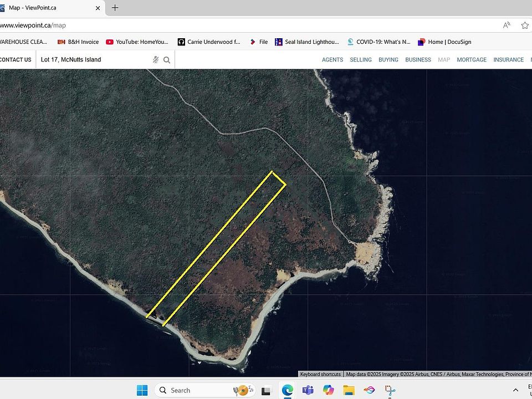This screenshot has height=399, width=532.
Task: Show hidden system tray icons chevron
Action: pyautogui.click(x=515, y=390)
